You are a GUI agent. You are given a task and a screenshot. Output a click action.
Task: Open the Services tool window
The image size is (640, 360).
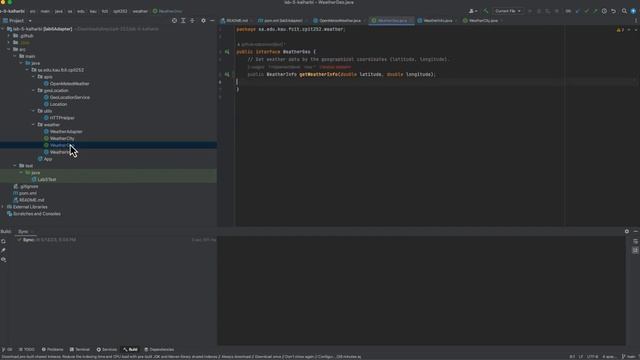107,350
